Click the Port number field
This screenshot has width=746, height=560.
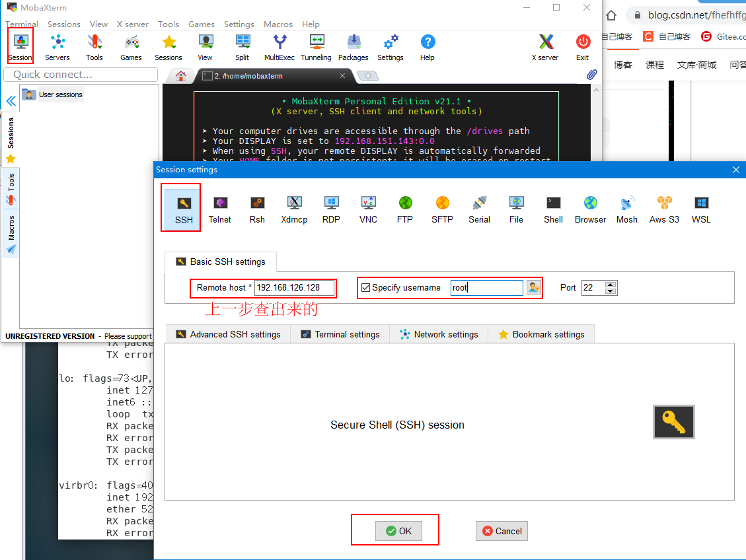pyautogui.click(x=593, y=288)
